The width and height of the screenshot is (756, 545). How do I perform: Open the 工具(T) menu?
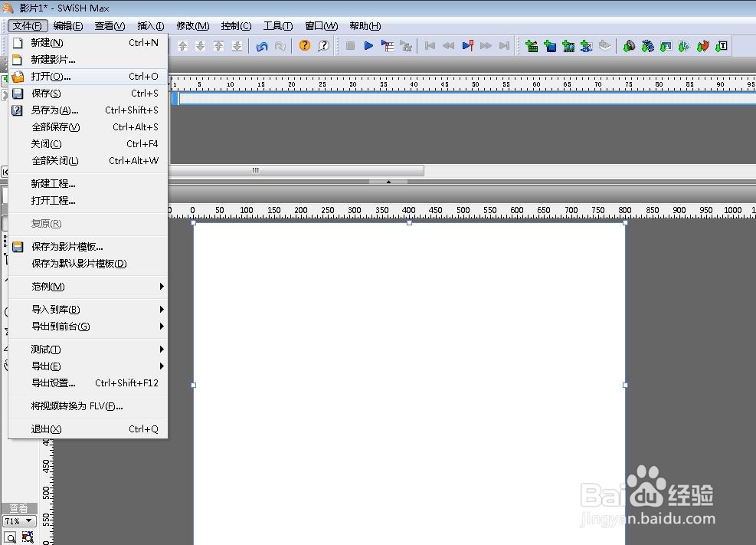[278, 26]
